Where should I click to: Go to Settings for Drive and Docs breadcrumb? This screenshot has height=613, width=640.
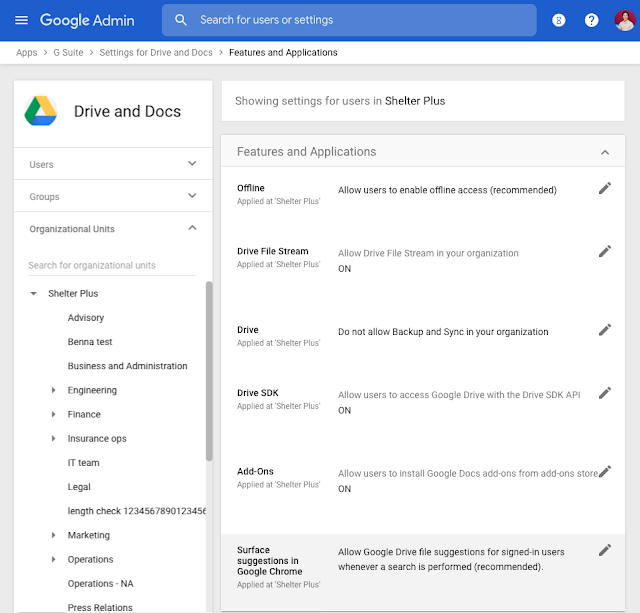click(156, 53)
